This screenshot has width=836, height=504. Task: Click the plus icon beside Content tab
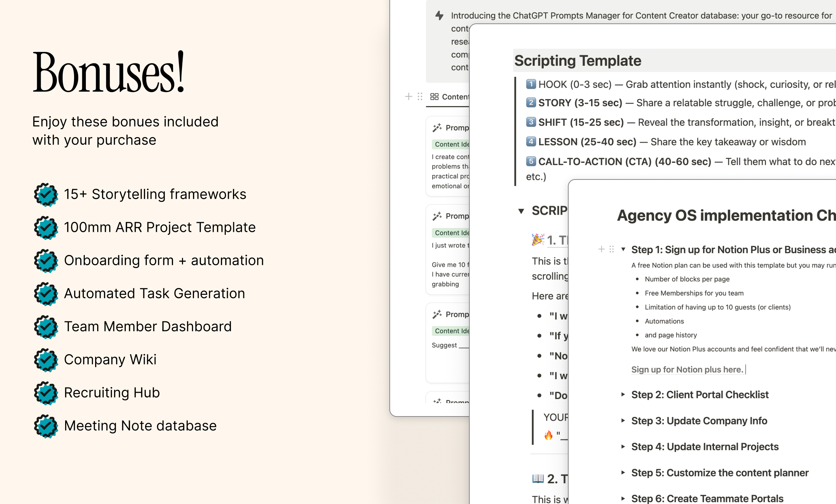tap(409, 96)
